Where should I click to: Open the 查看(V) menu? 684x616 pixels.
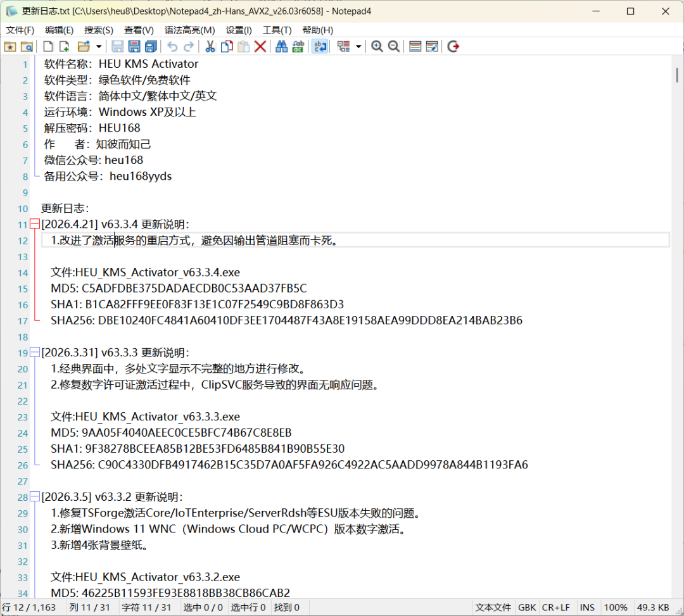[139, 30]
